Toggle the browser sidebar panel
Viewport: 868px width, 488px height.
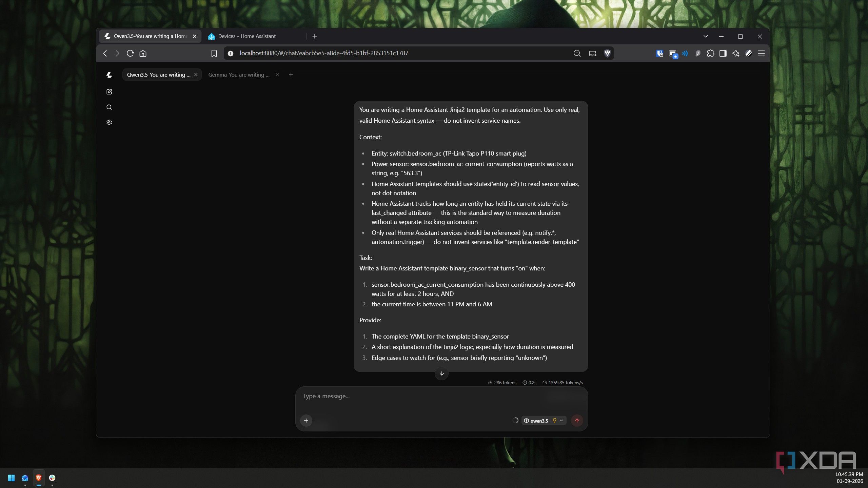click(x=723, y=53)
